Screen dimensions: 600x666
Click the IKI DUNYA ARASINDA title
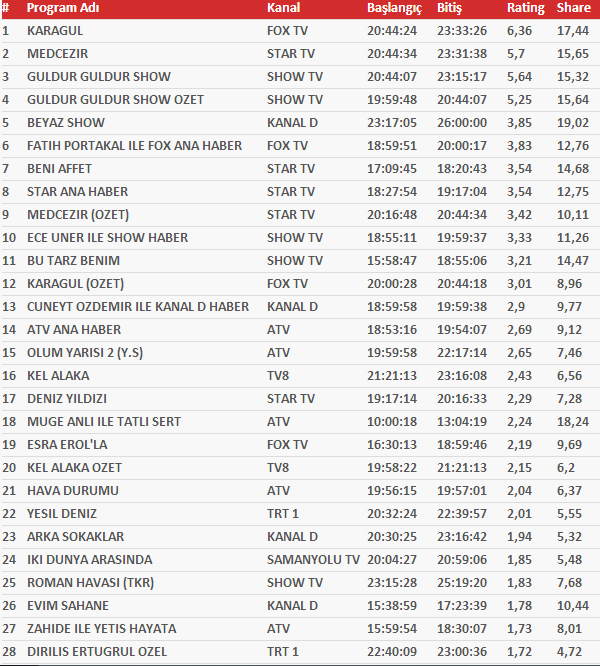click(90, 559)
